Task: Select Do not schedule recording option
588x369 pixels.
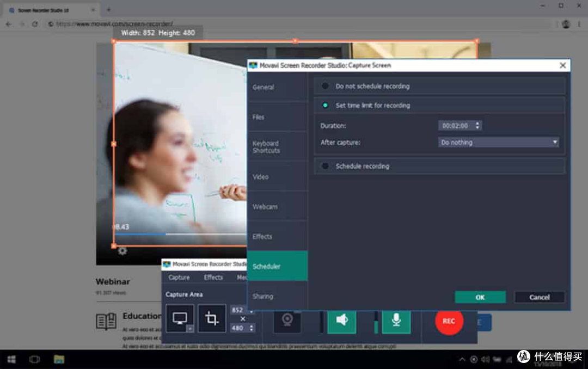Action: (439, 86)
